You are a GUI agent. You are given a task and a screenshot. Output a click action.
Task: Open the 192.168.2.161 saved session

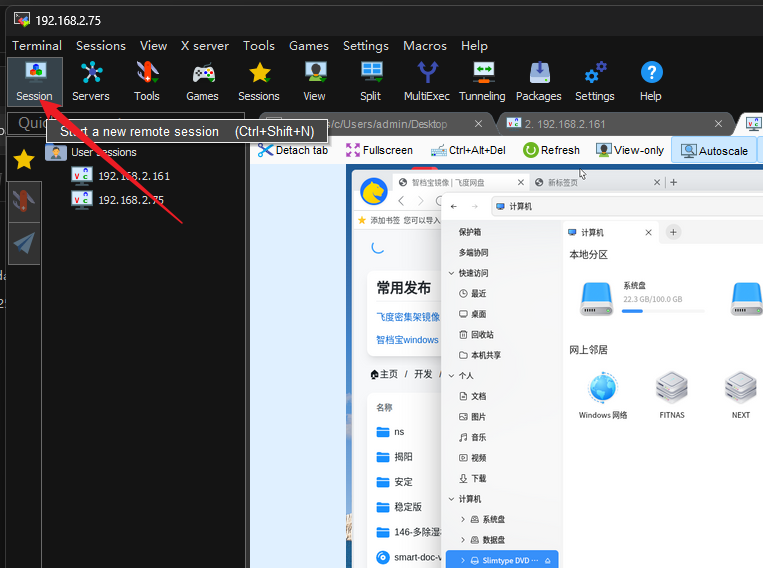[121, 176]
